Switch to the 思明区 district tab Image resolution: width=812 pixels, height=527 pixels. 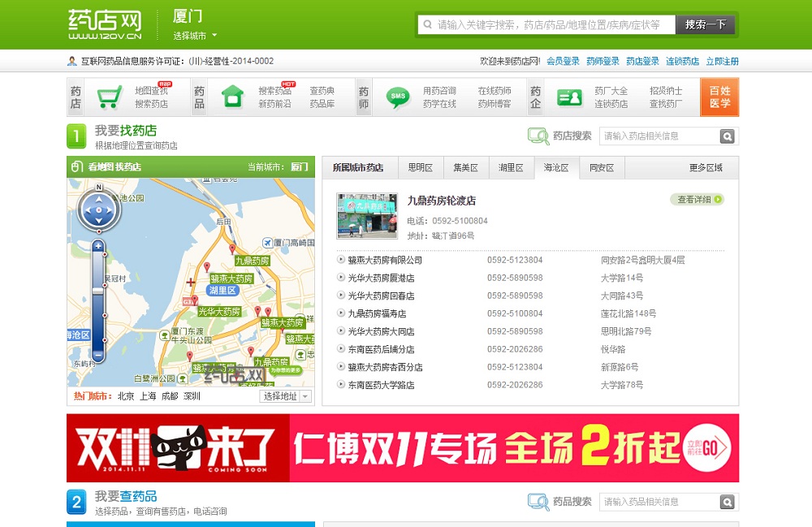pos(420,168)
